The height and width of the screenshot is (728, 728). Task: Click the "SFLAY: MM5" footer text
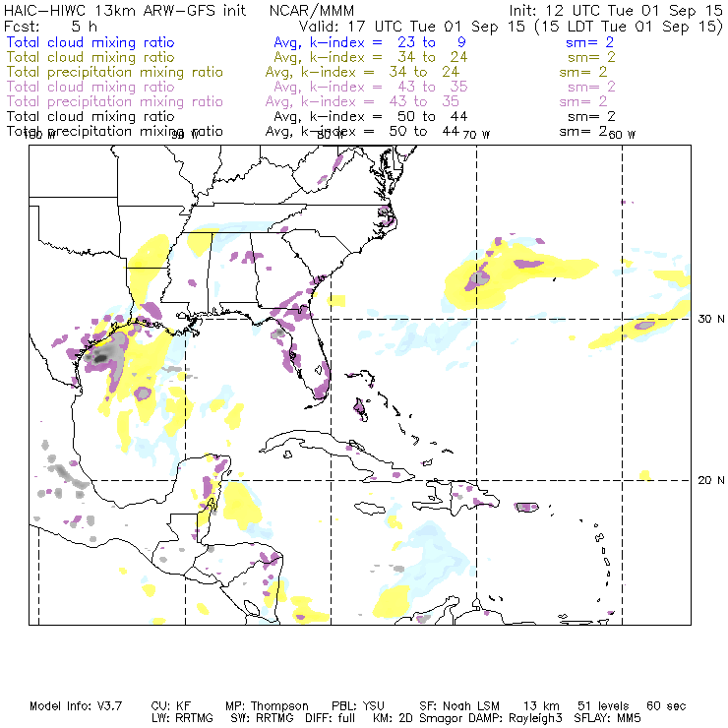click(x=607, y=718)
